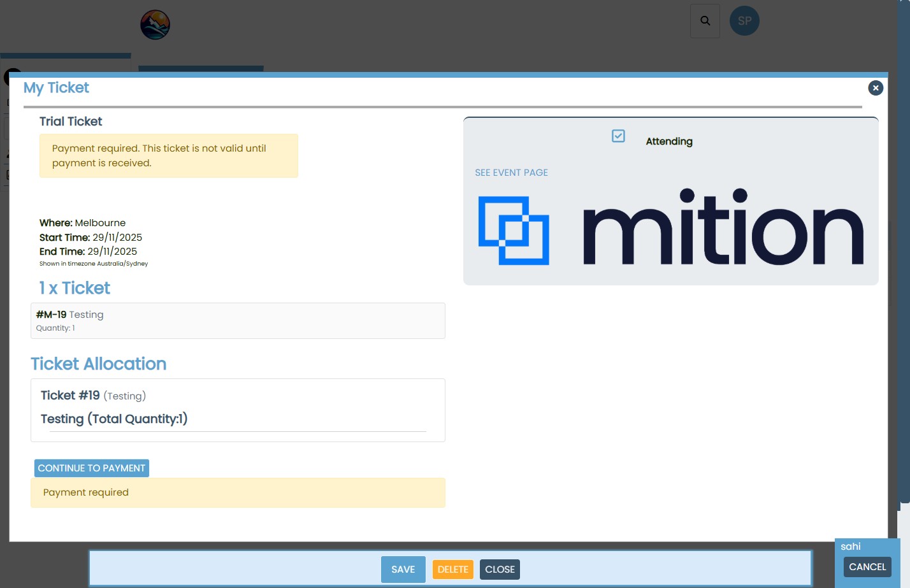The width and height of the screenshot is (910, 588).
Task: Close the My Ticket dialog using X
Action: (x=876, y=88)
